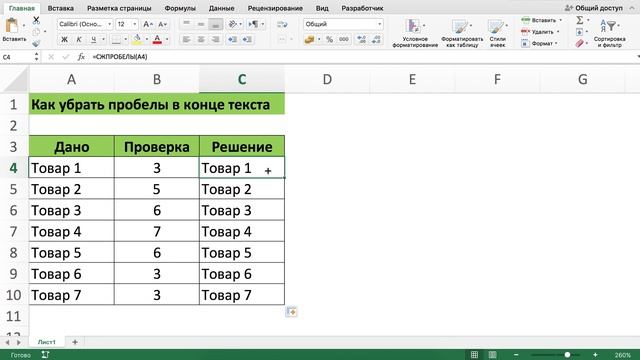The width and height of the screenshot is (640, 360).
Task: Apply the red font color A
Action: 157,40
